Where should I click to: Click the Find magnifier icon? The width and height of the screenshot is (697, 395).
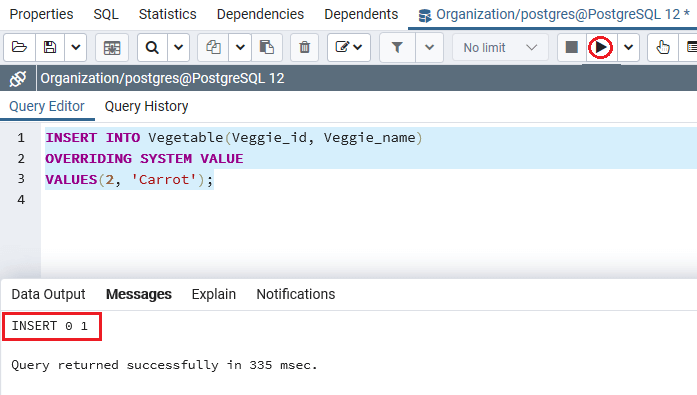152,47
